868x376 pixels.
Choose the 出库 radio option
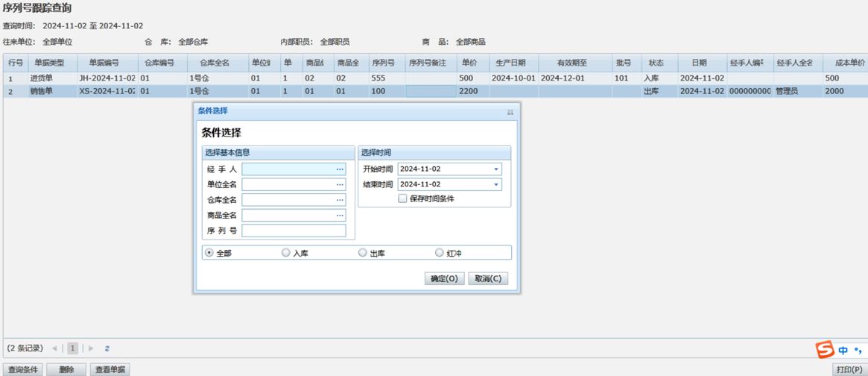(363, 253)
